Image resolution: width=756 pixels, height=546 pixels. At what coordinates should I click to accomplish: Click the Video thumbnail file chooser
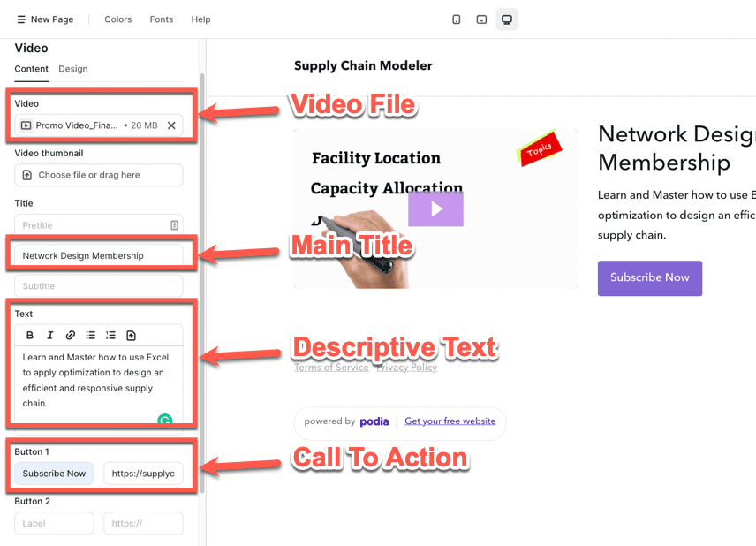point(98,175)
